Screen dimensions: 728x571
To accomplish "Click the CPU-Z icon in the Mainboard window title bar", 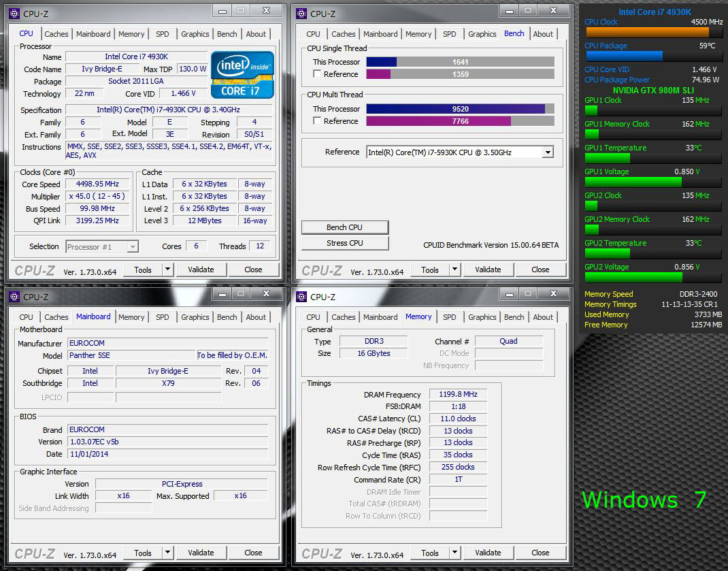I will (x=14, y=297).
